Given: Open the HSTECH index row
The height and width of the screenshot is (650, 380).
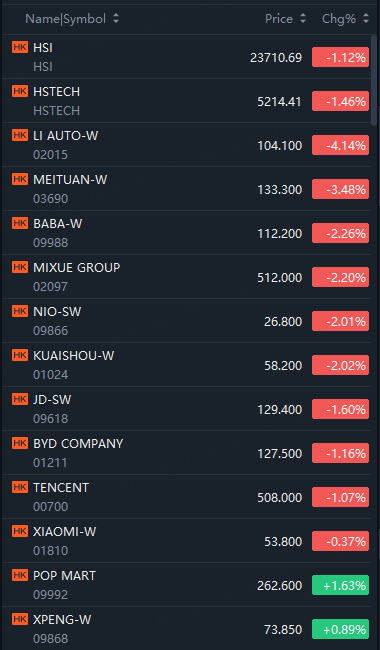Looking at the screenshot, I should click(x=186, y=101).
